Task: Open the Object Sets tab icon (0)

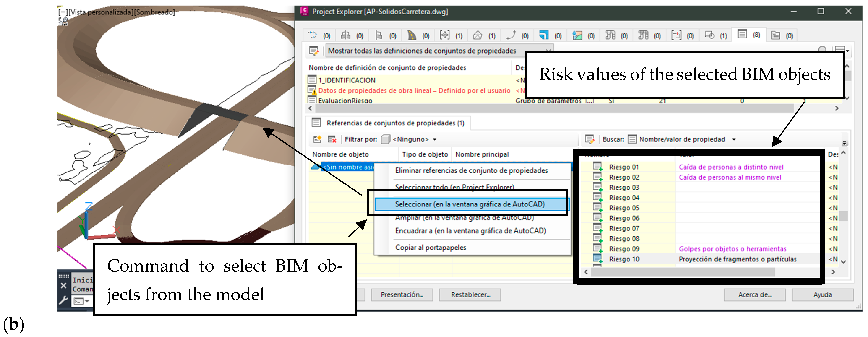Action: tap(776, 35)
